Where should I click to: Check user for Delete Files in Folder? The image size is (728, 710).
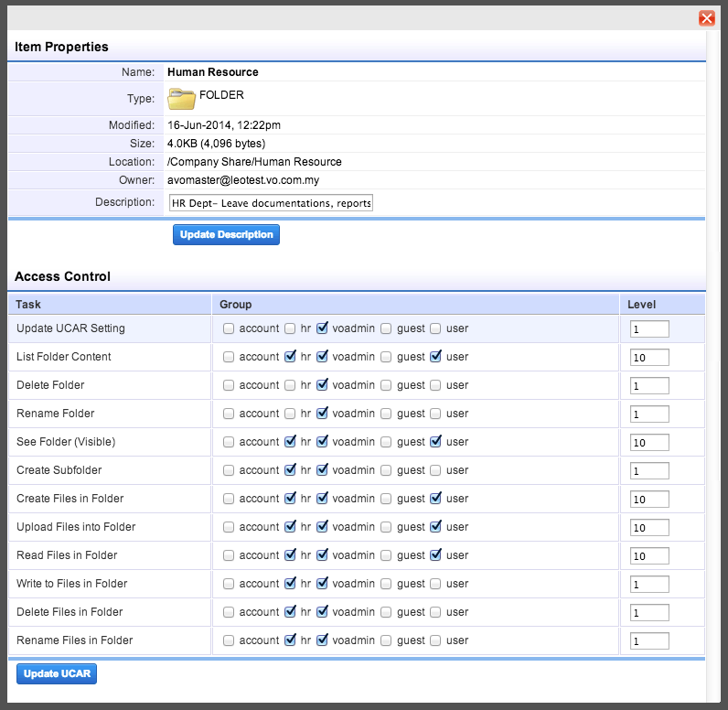(x=435, y=612)
